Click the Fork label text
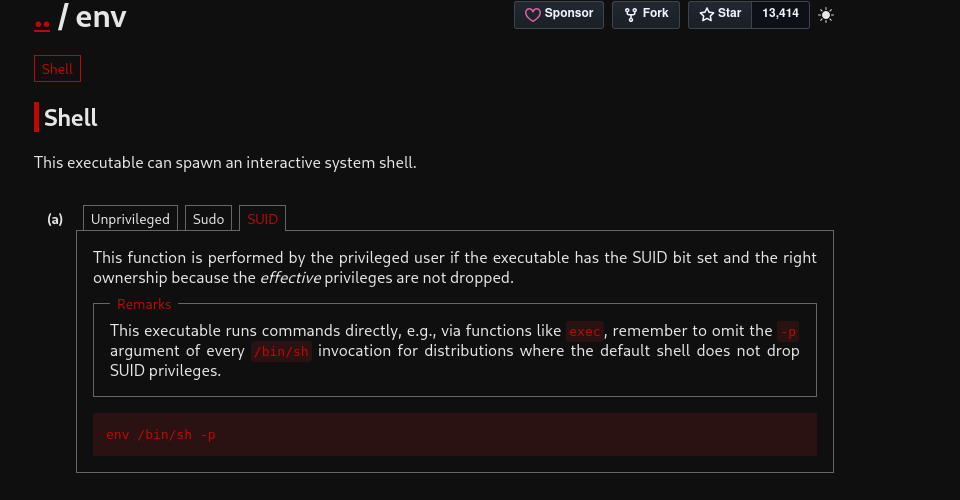Viewport: 960px width, 500px height. point(655,13)
